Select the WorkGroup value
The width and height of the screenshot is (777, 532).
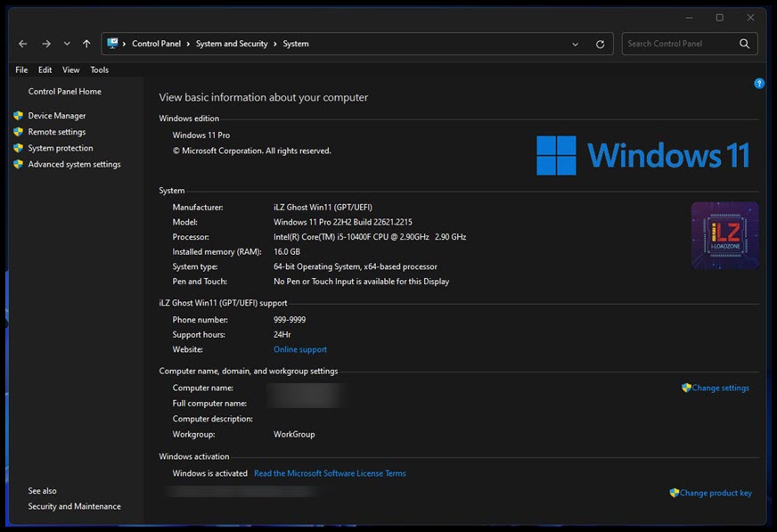pos(294,434)
